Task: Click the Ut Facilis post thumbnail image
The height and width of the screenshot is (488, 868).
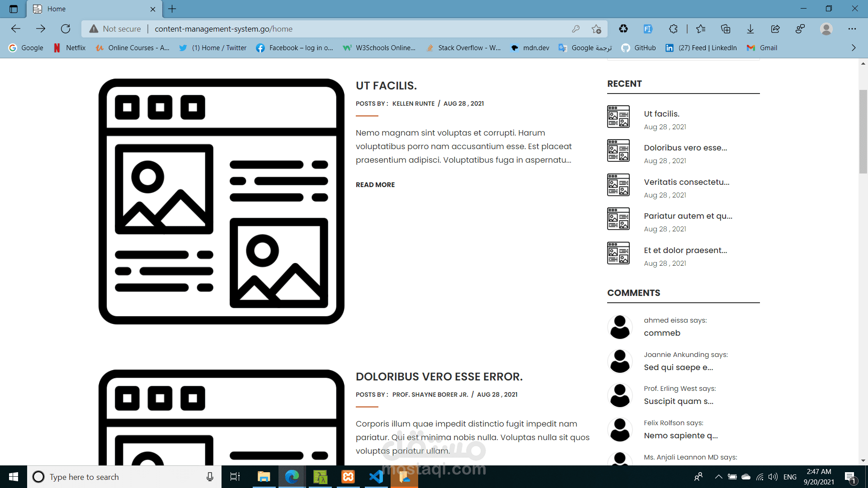Action: pos(221,202)
